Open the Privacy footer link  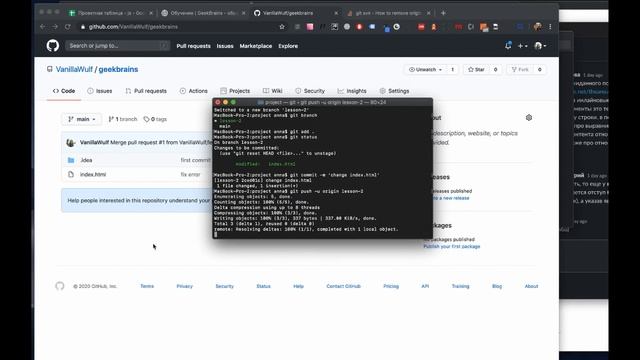tap(184, 286)
